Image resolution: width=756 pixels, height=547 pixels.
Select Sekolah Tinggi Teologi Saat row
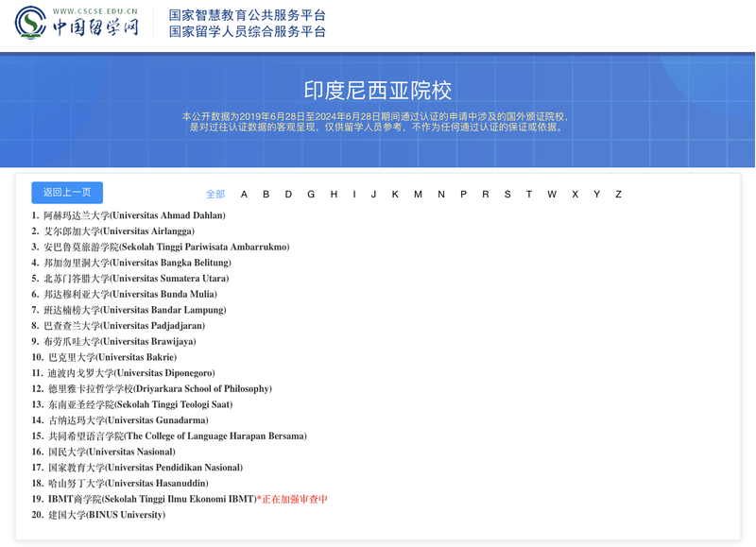140,404
